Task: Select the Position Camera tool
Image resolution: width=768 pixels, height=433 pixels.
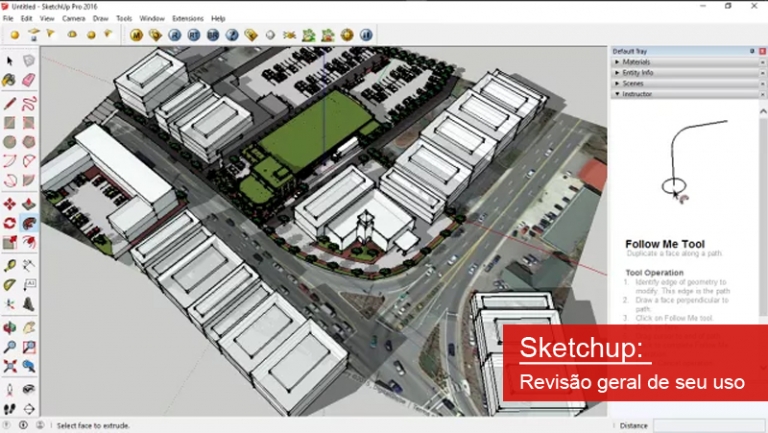Action: tap(10, 390)
